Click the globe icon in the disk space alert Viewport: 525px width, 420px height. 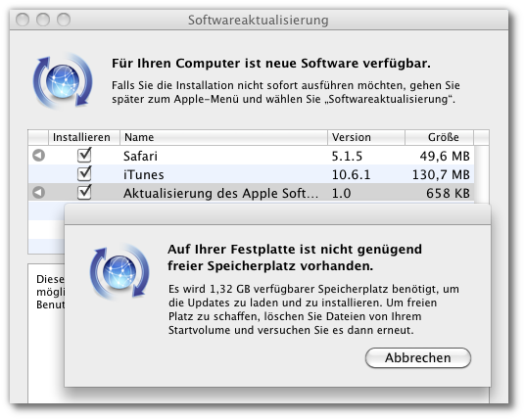pyautogui.click(x=119, y=272)
